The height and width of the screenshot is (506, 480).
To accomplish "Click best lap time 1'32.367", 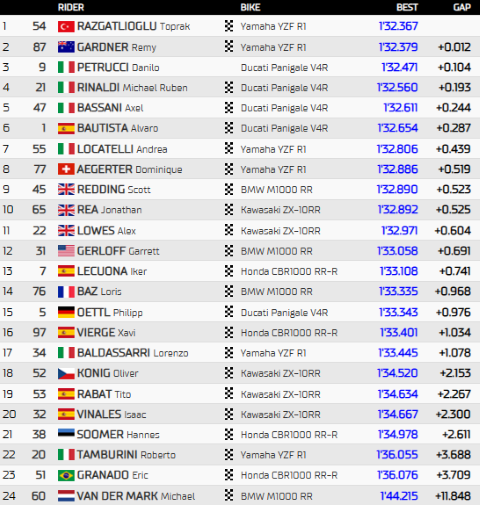I will pos(398,26).
